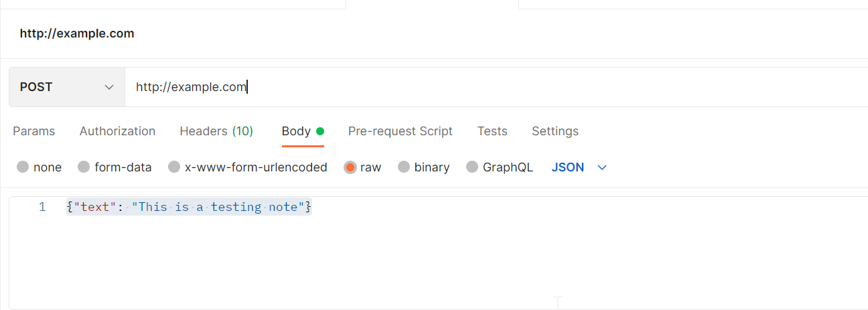Switch to the Params tab

coord(34,131)
